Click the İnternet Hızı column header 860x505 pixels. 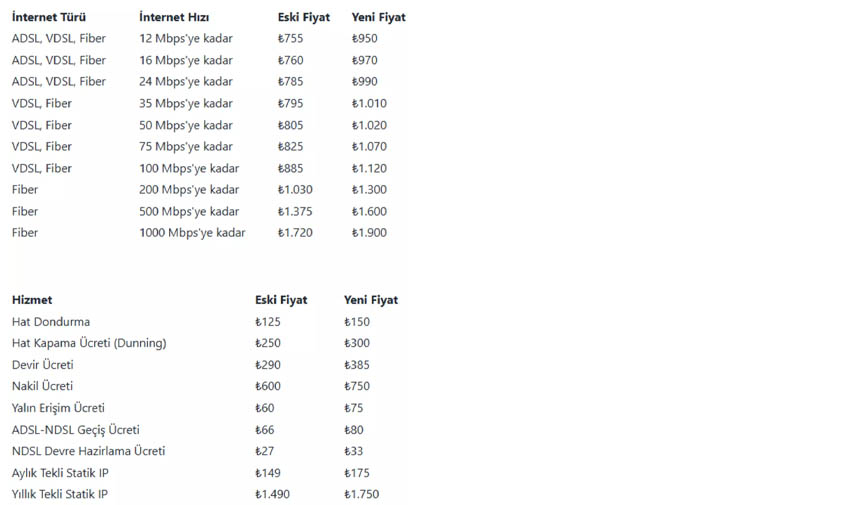pos(174,17)
